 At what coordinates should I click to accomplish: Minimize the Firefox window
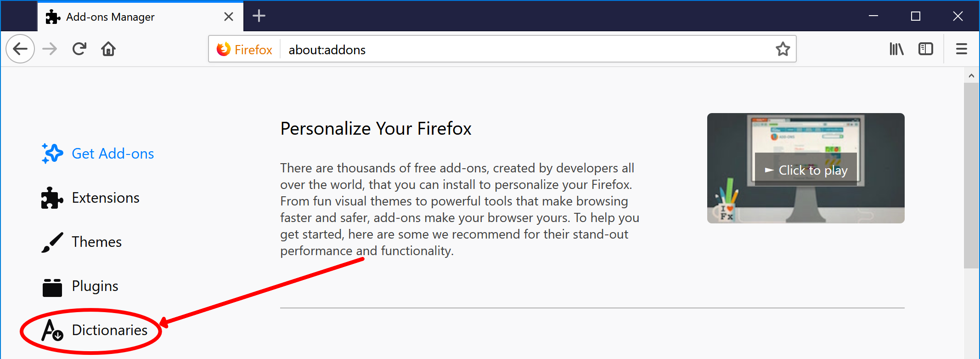point(873,16)
